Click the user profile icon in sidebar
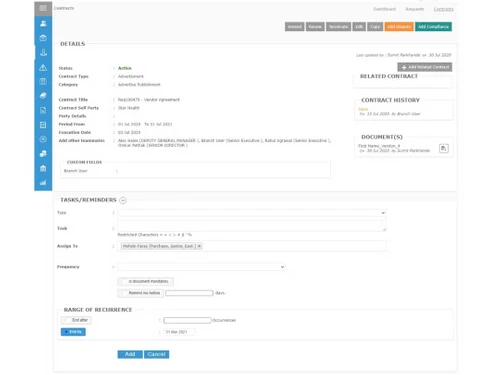This screenshot has height=375, width=500. (x=43, y=24)
